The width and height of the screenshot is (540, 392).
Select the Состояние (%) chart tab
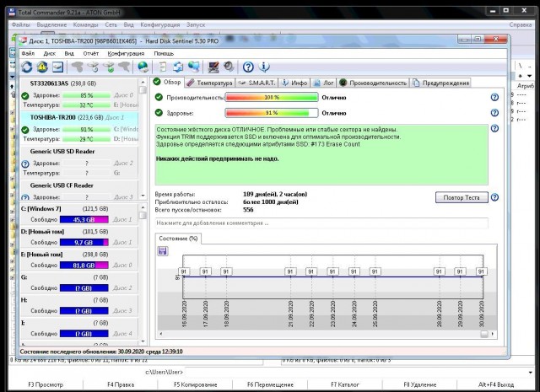tap(178, 239)
